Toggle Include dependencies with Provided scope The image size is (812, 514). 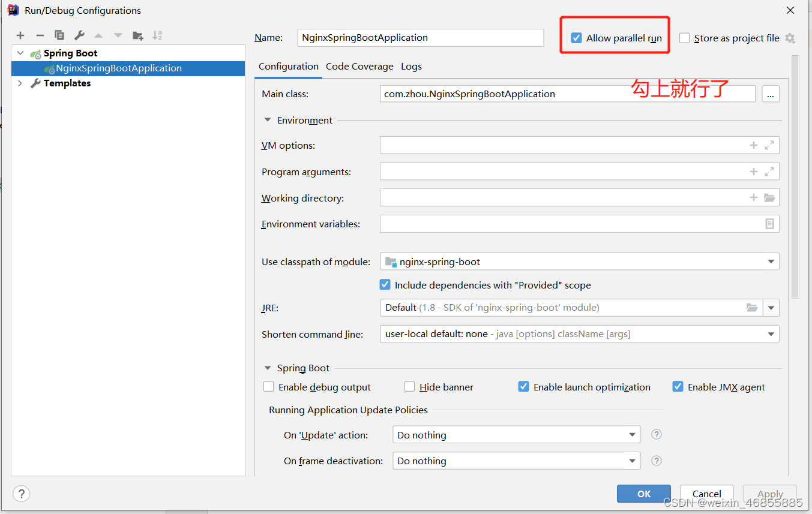click(385, 285)
